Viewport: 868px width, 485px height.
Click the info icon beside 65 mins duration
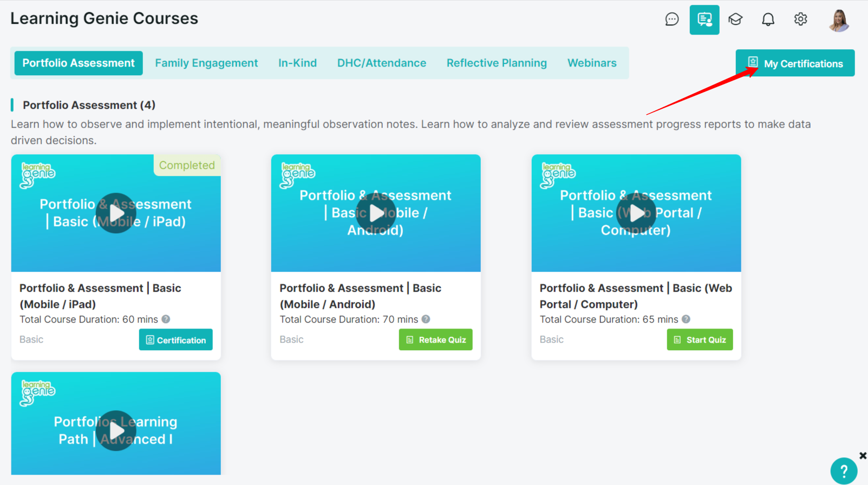[686, 319]
